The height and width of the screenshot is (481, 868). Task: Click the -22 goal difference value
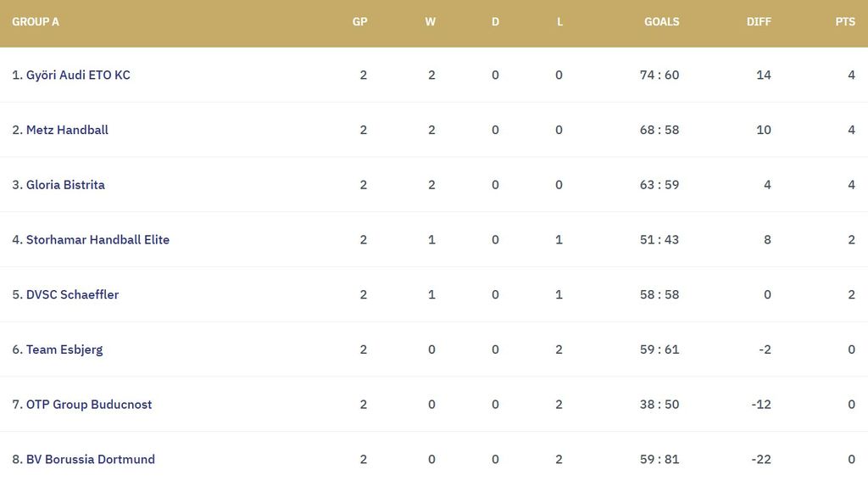click(x=761, y=460)
